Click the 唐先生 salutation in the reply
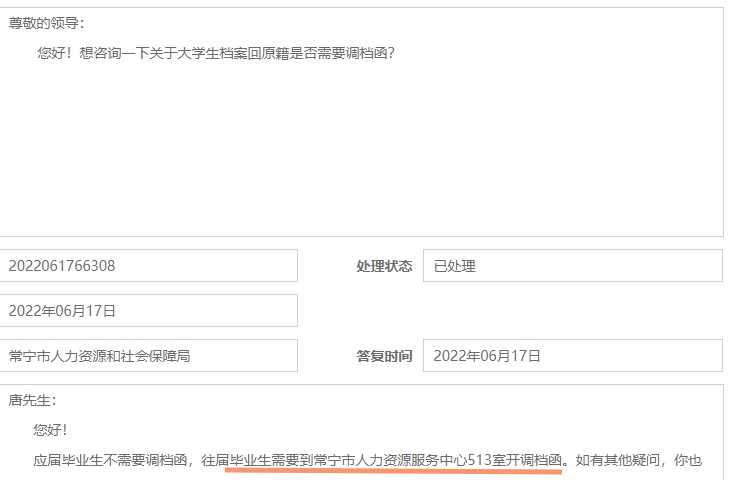Viewport: 732px width, 480px height. click(x=32, y=400)
